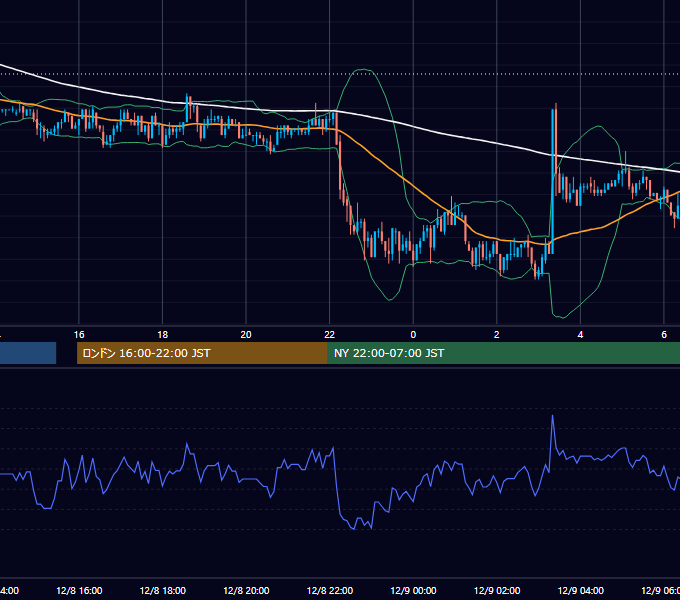Click the hour 0 axis label
680x600 pixels.
click(x=413, y=335)
